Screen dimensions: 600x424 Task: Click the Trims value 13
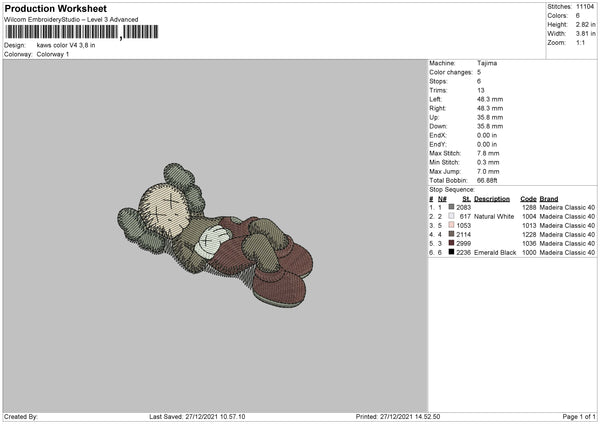pyautogui.click(x=481, y=90)
